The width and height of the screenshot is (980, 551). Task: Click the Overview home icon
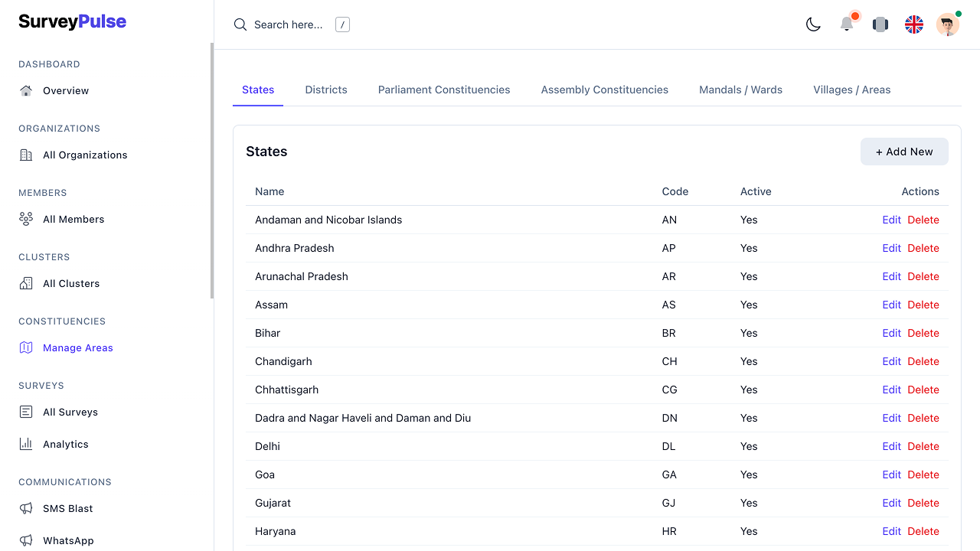26,90
